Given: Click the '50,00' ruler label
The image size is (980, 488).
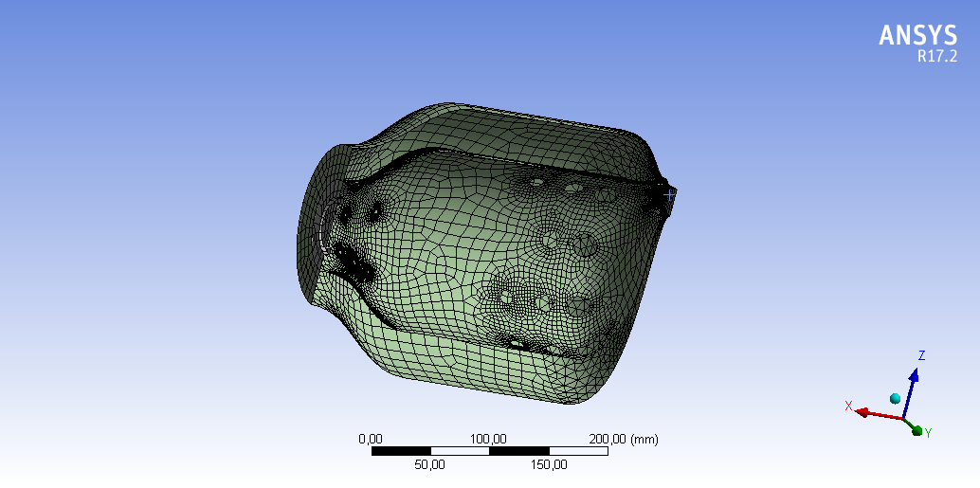Looking at the screenshot, I should 428,465.
